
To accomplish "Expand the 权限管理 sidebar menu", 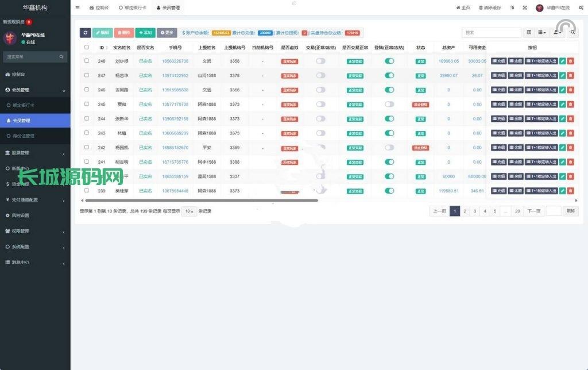I will point(35,231).
